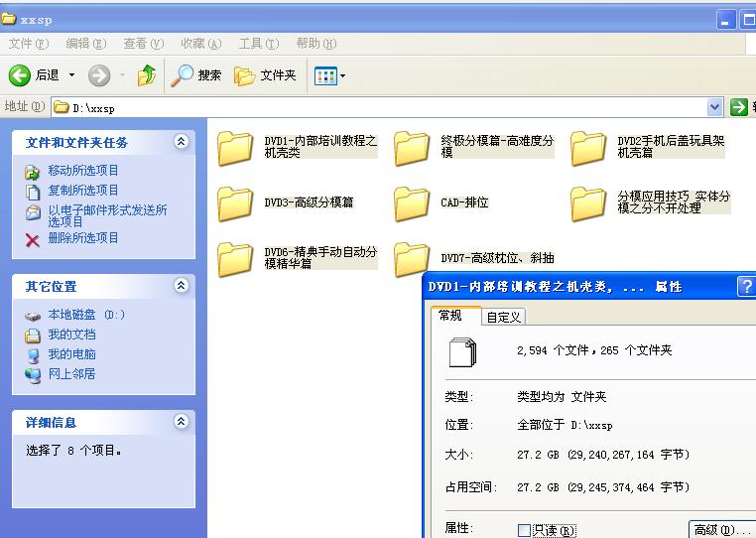Click 移动所选项目 link

tap(83, 171)
